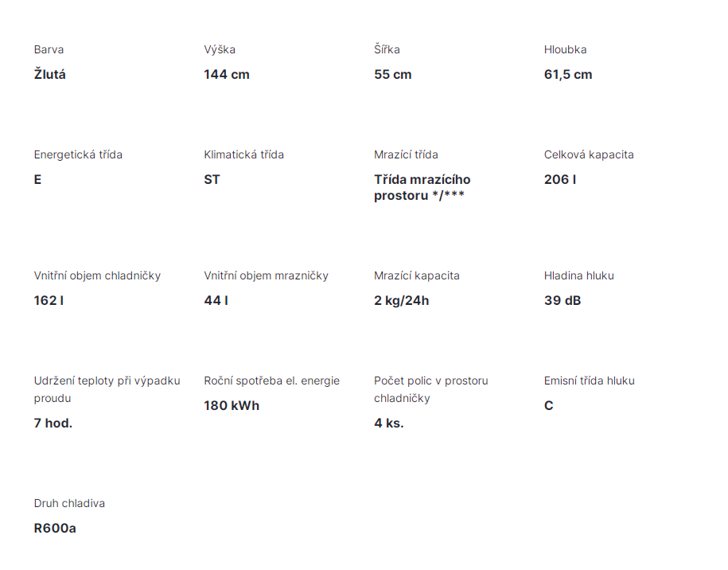Image resolution: width=728 pixels, height=570 pixels.
Task: Click the Emisní třída hluku label
Action: click(x=589, y=381)
